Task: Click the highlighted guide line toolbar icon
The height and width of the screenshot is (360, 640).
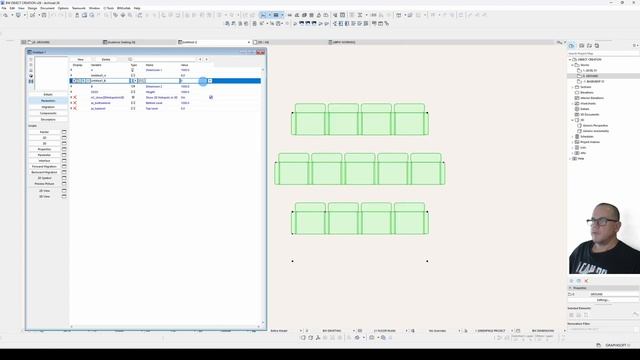Action: tap(263, 15)
